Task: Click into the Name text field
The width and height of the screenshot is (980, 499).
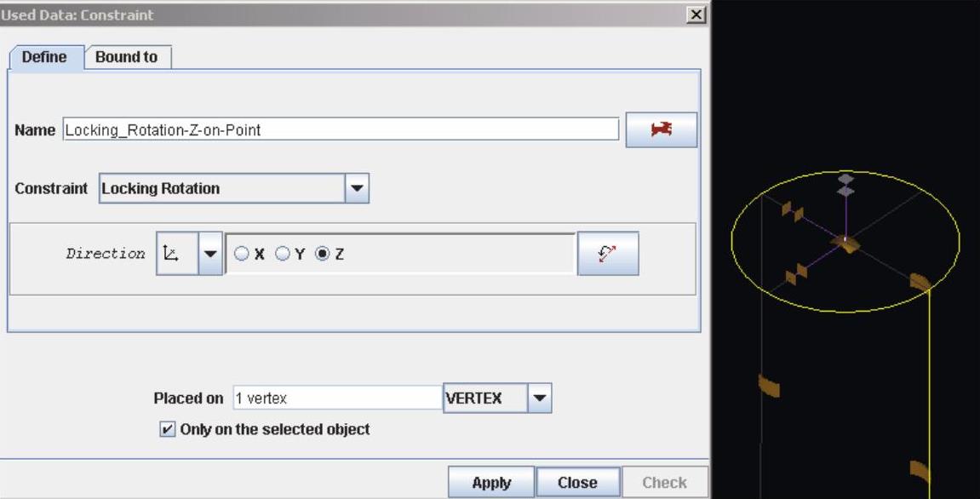Action: [x=341, y=130]
